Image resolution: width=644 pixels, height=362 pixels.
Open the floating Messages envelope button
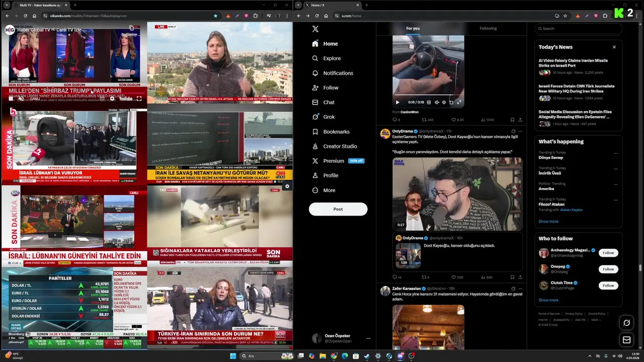click(626, 340)
